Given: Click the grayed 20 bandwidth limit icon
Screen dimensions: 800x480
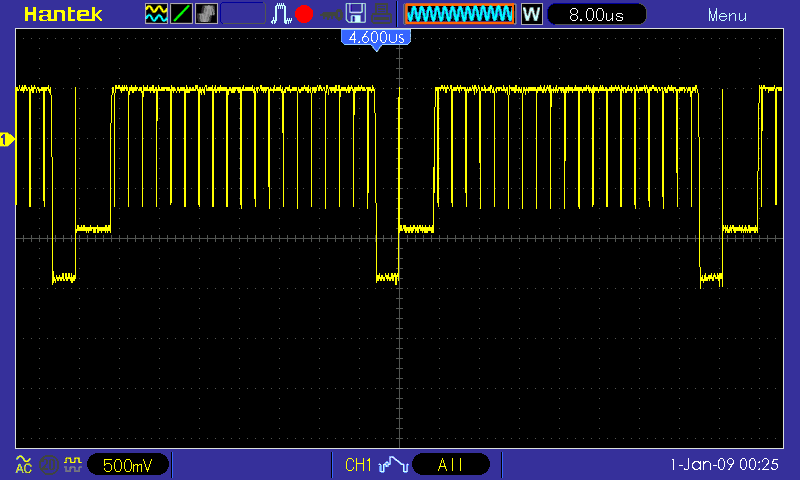Looking at the screenshot, I should pyautogui.click(x=49, y=465).
